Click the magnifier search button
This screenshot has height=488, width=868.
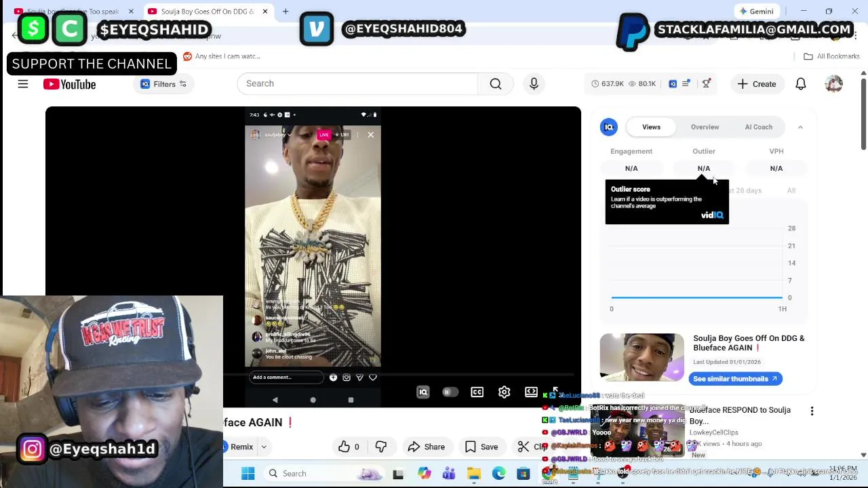[x=496, y=83]
